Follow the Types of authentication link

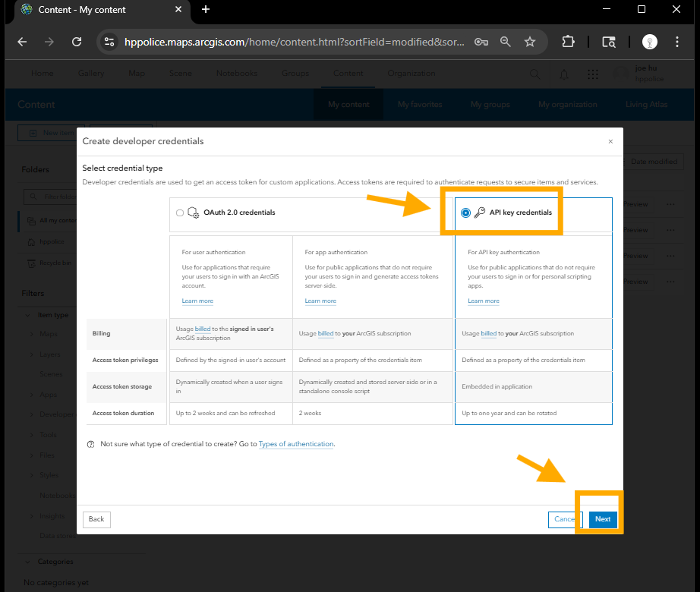click(296, 444)
